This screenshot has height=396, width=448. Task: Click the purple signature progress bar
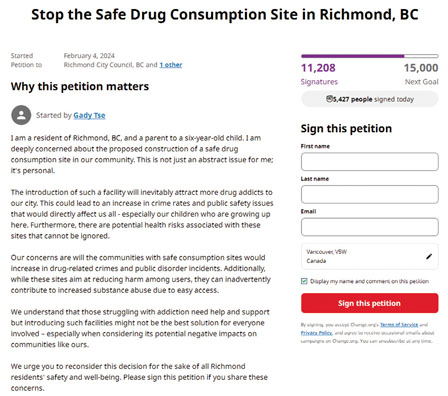point(369,56)
